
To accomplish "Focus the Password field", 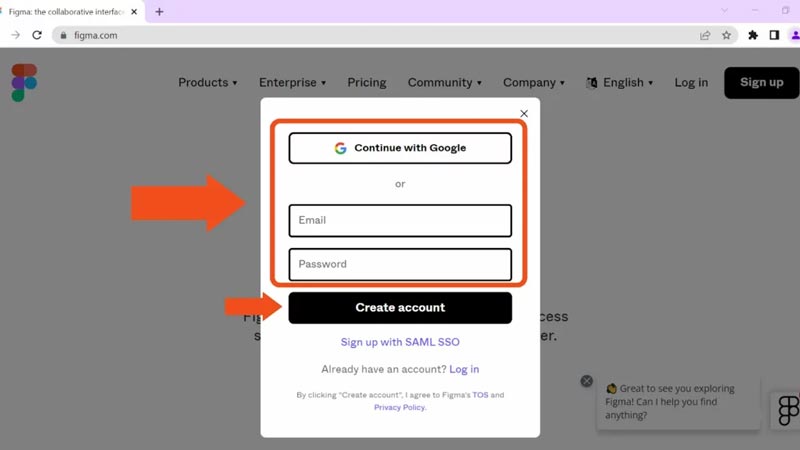I will pos(400,264).
